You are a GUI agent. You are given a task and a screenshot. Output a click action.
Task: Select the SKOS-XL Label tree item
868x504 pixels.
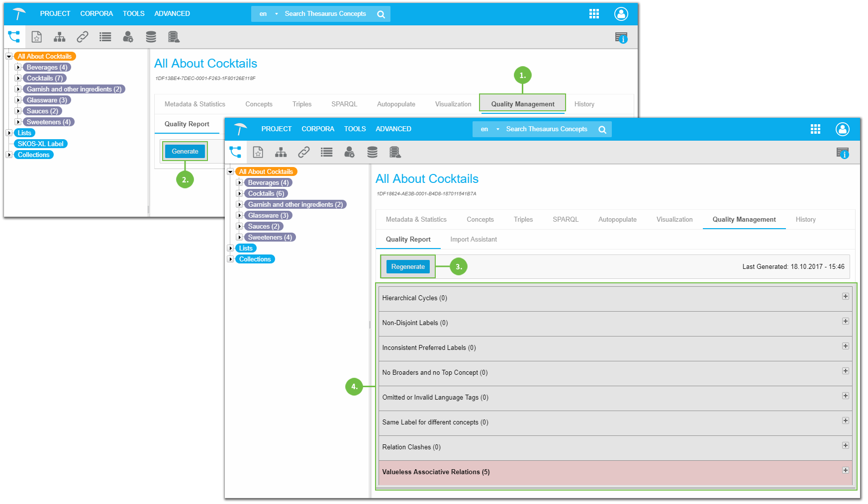tap(40, 144)
